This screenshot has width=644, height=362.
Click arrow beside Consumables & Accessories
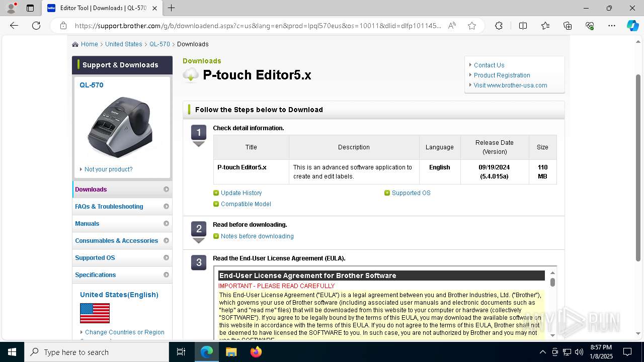(166, 241)
